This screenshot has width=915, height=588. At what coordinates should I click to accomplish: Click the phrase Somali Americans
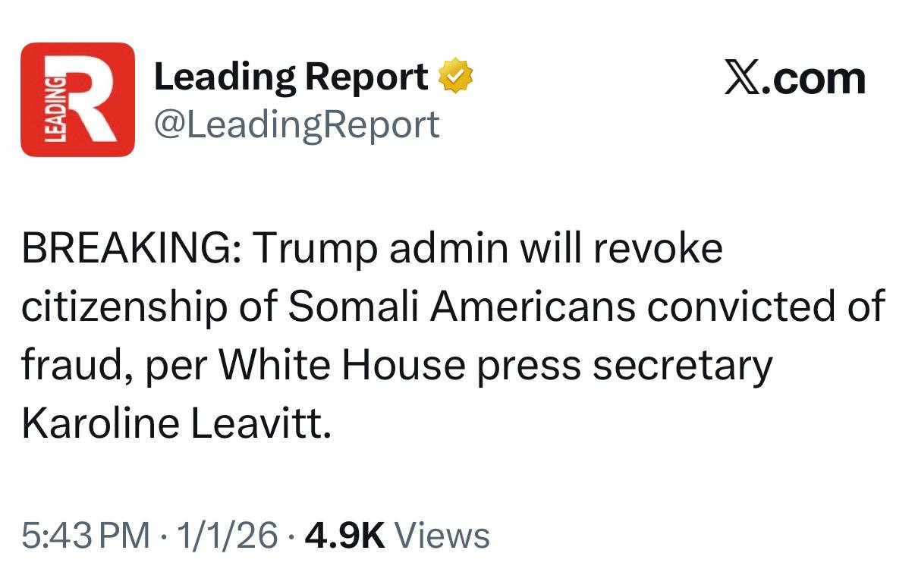click(461, 307)
